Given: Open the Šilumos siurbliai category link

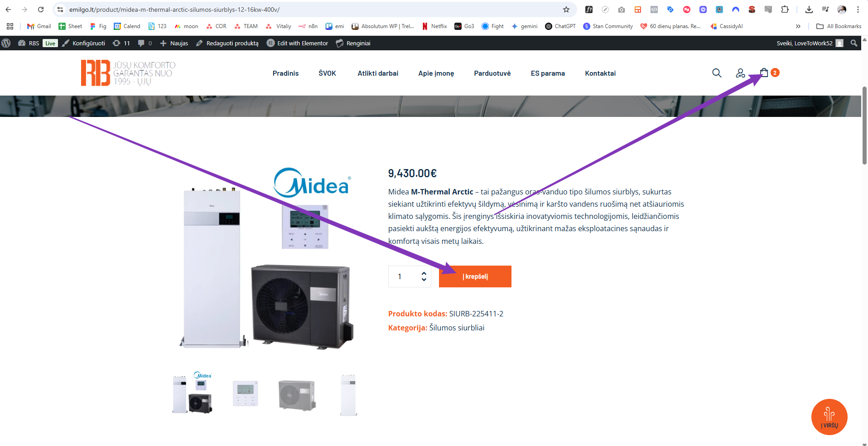Looking at the screenshot, I should point(457,328).
